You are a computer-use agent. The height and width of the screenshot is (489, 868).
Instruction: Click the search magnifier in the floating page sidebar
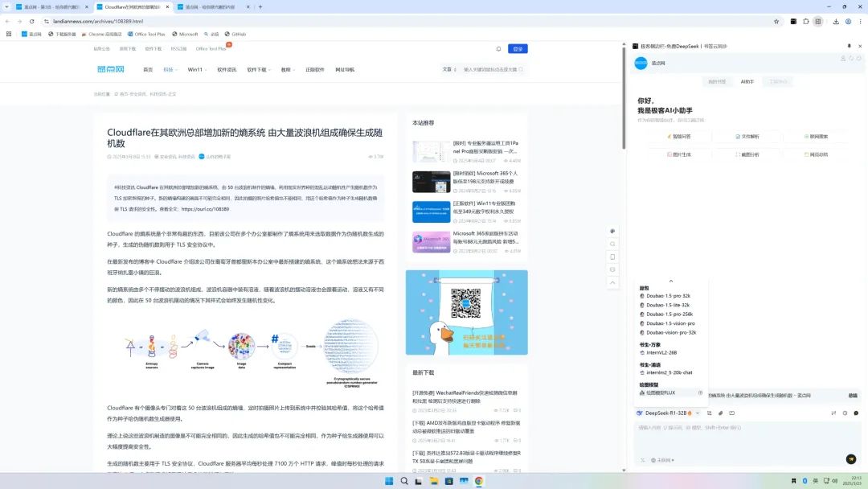[x=612, y=244]
